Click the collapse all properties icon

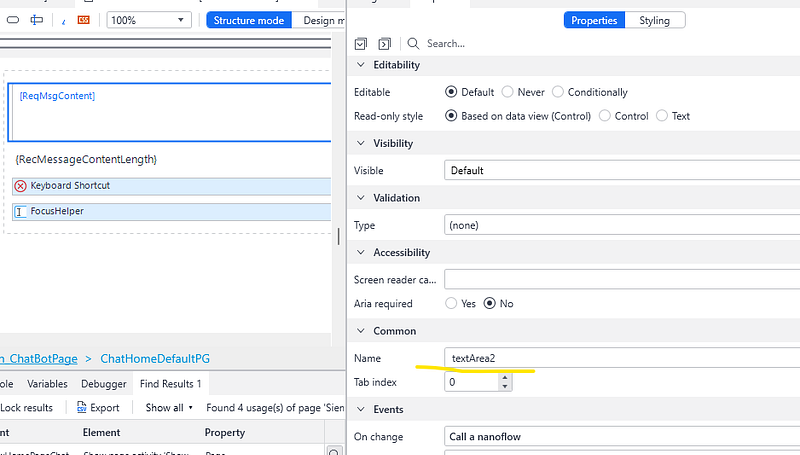[385, 44]
